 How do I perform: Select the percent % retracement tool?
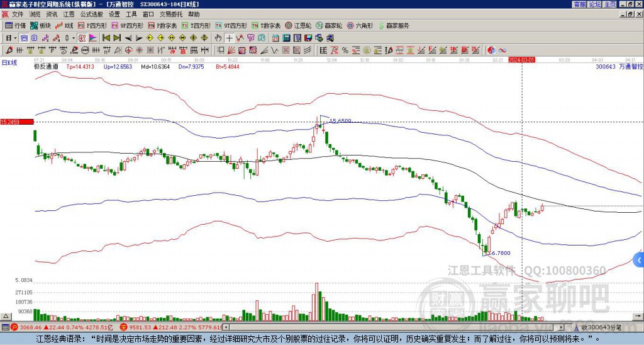[345, 50]
